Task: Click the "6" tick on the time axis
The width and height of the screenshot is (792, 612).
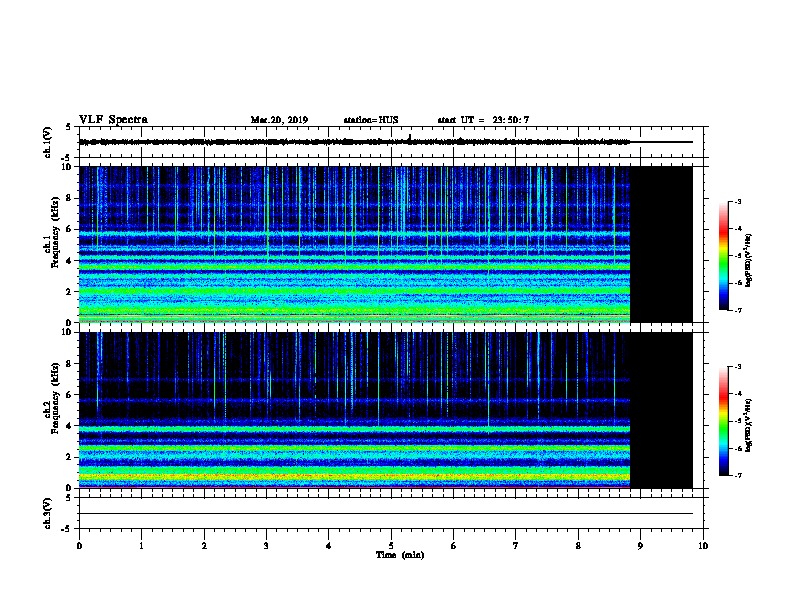Action: tap(453, 546)
